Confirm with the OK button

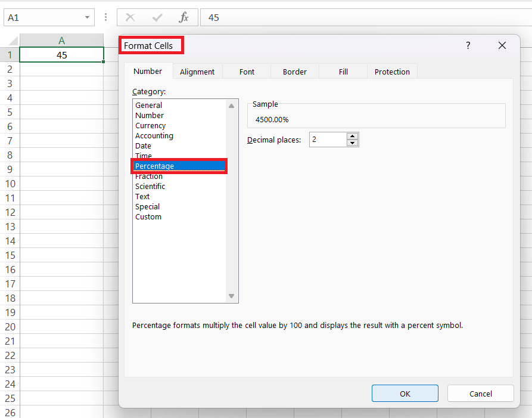[x=405, y=394]
